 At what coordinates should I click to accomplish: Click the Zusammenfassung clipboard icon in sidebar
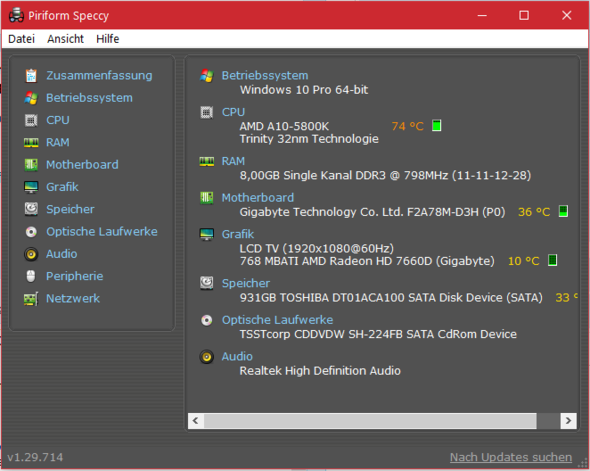click(x=31, y=76)
